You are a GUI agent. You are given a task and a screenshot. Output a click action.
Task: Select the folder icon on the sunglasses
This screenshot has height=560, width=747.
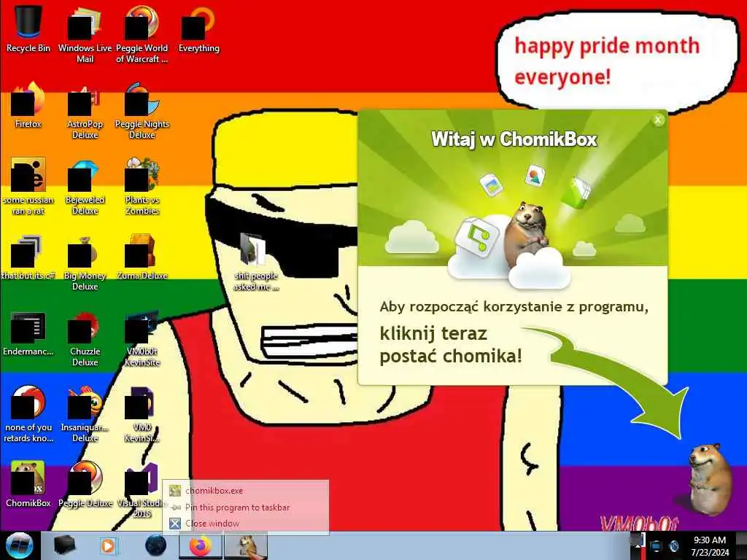255,262
